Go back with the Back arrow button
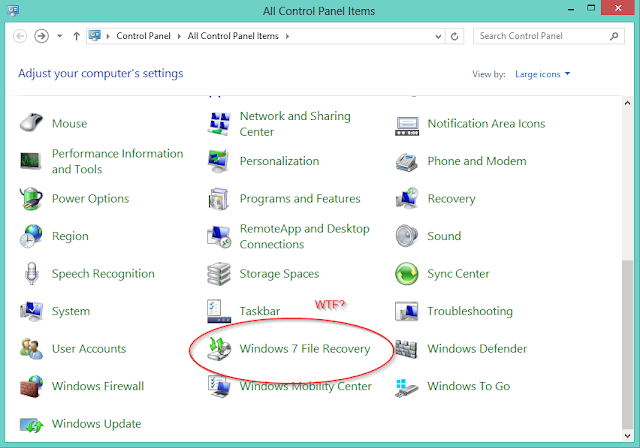The image size is (640, 448). click(x=20, y=36)
